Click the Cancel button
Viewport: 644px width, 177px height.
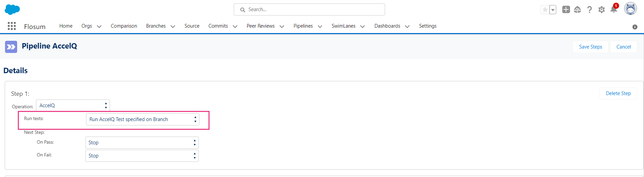pyautogui.click(x=623, y=47)
